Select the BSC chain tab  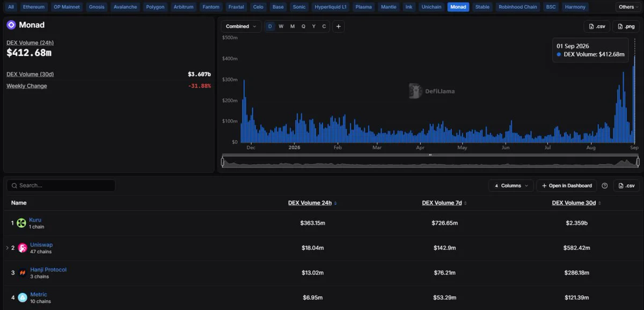[x=551, y=7]
